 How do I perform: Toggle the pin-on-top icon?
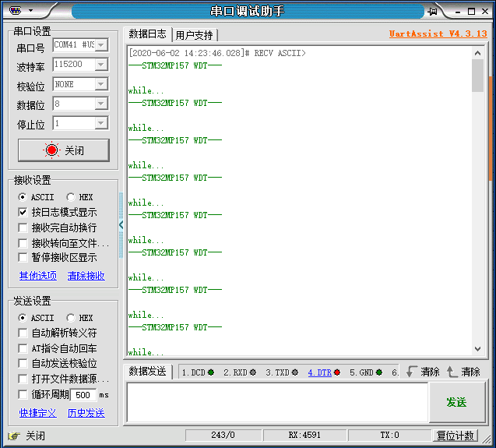[432, 12]
